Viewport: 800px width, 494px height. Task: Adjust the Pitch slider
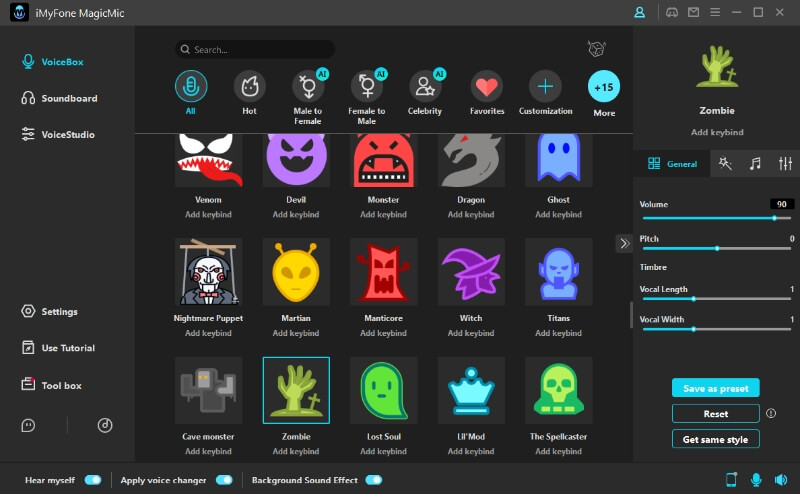[x=717, y=248]
